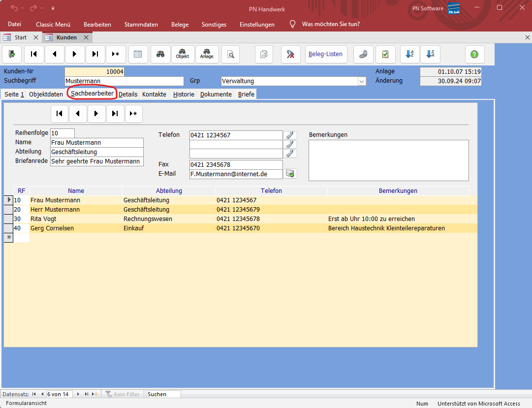
Task: Click the Reihenfolge field
Action: 63,133
